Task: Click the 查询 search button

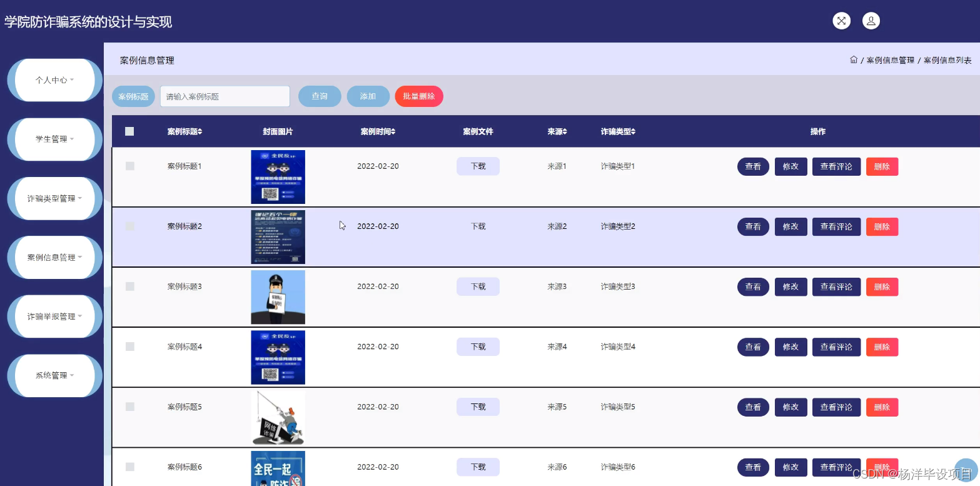Action: (320, 96)
